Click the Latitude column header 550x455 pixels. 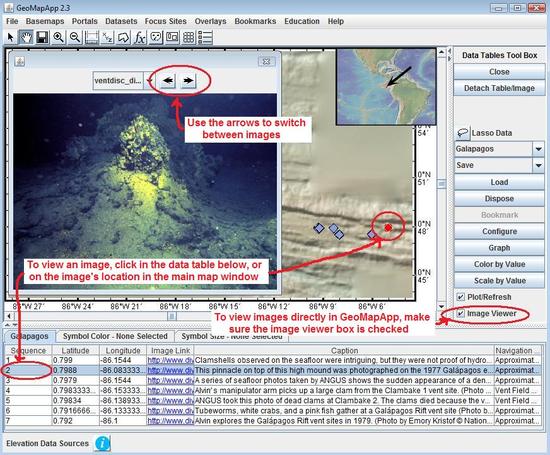tap(75, 350)
